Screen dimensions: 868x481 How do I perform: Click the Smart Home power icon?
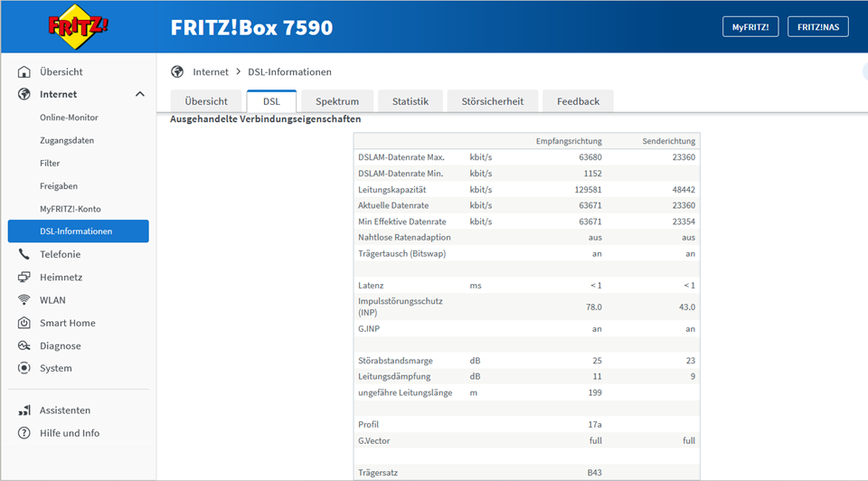[24, 323]
